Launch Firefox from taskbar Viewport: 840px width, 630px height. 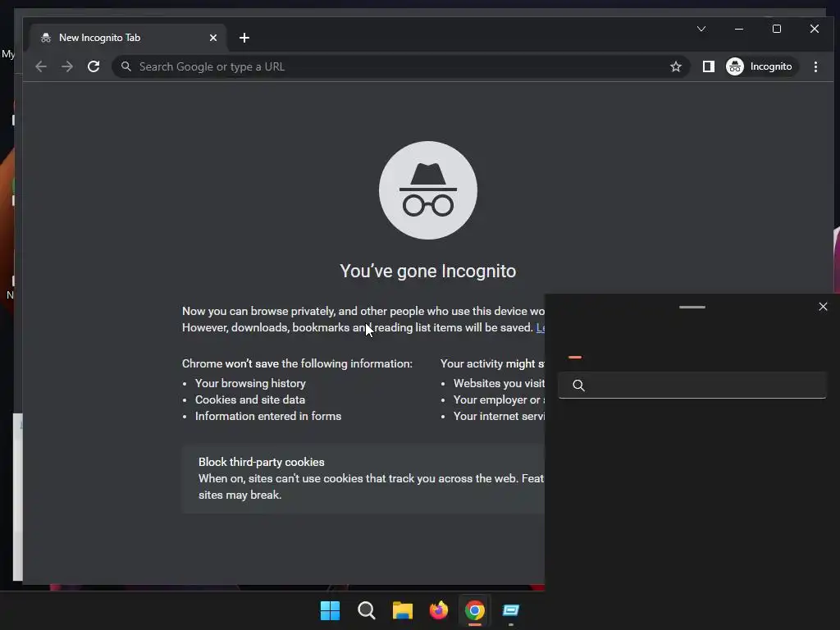tap(439, 610)
